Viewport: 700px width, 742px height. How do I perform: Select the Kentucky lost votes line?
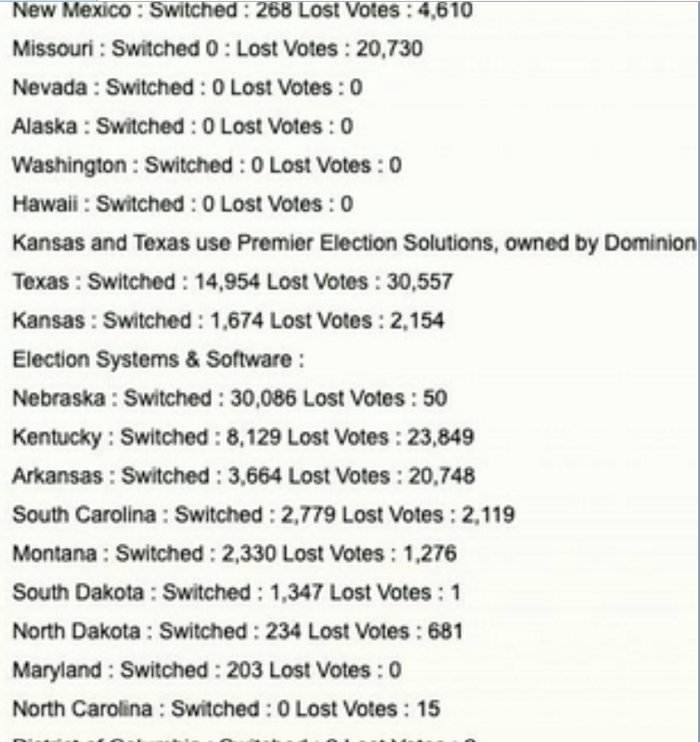(x=243, y=436)
